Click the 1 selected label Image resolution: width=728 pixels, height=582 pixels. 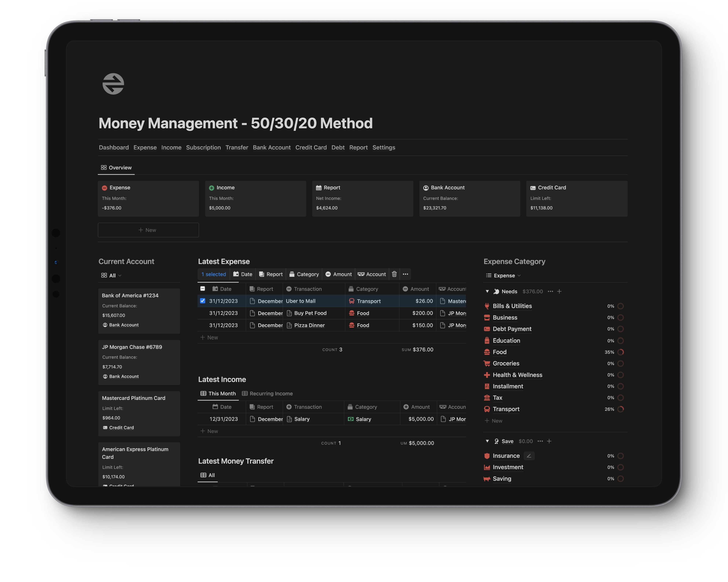pos(214,274)
